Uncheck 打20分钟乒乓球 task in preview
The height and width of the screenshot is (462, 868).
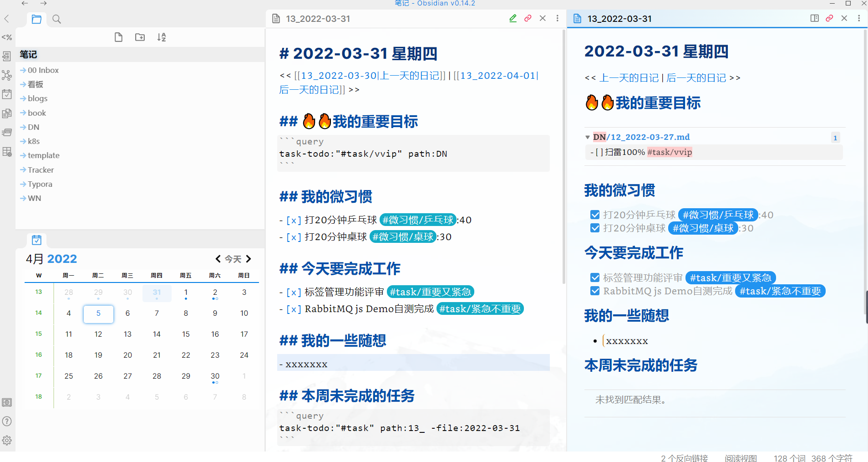(x=595, y=215)
